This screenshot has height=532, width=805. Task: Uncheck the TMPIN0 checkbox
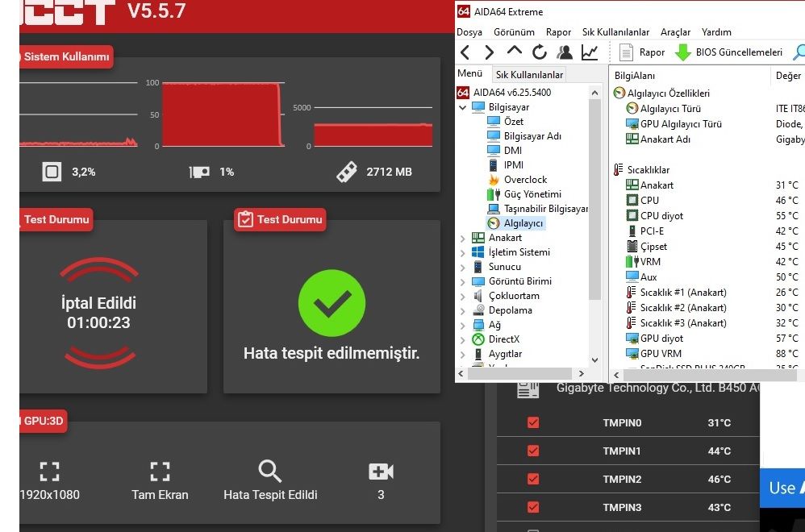point(533,422)
